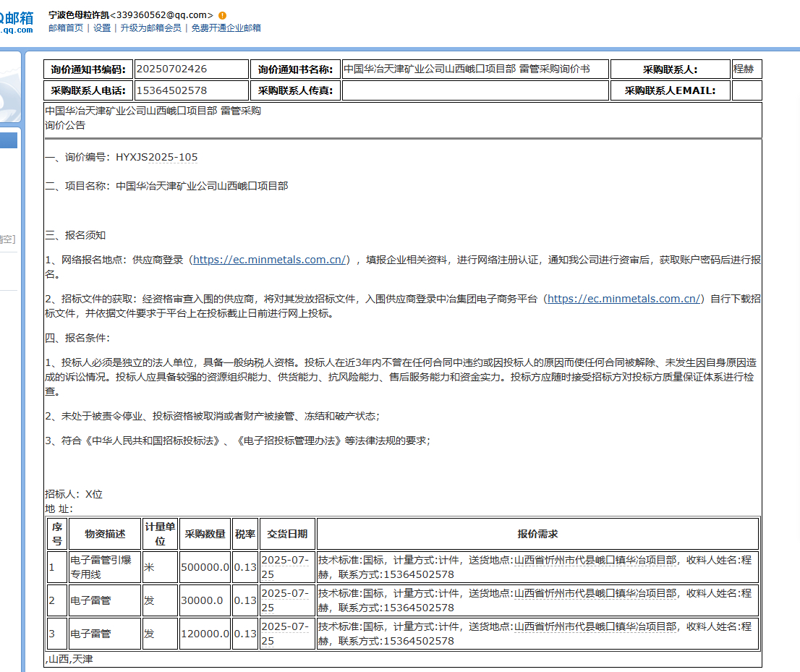Open the 邮箱首页 link
The image size is (800, 672).
[x=66, y=28]
